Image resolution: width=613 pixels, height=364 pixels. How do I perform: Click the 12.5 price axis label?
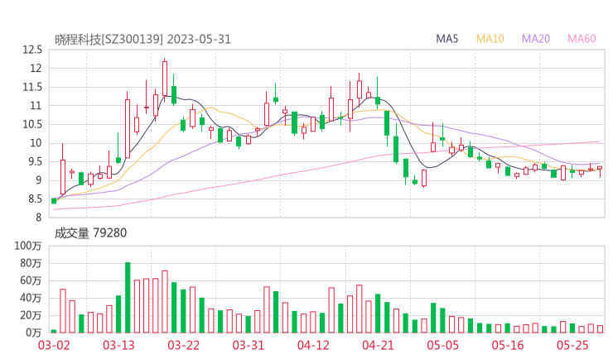[x=32, y=50]
